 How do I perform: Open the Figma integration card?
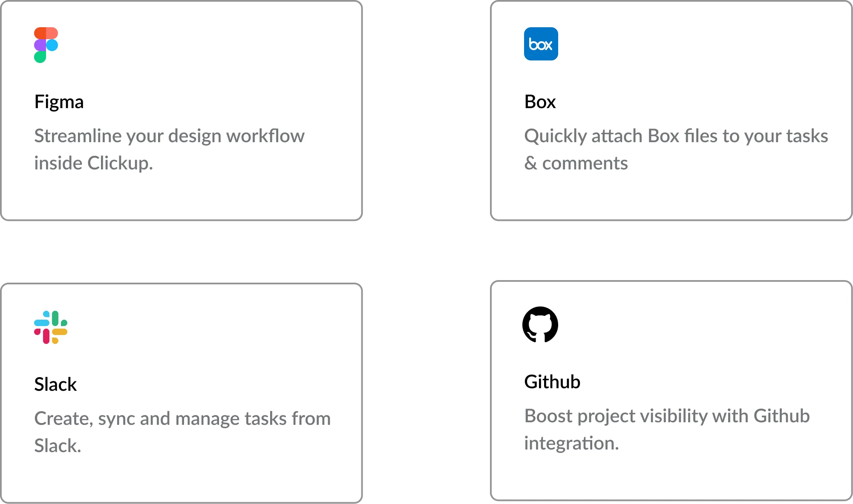181,109
